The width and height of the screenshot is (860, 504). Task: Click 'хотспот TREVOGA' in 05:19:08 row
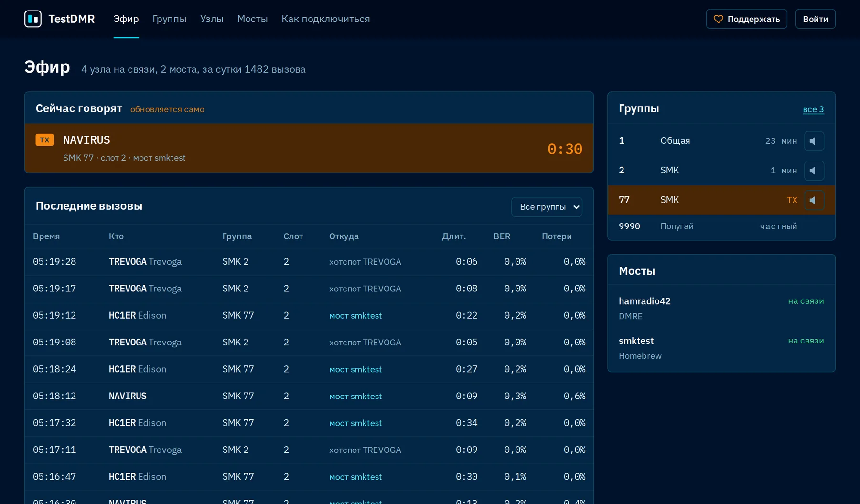[x=365, y=343]
